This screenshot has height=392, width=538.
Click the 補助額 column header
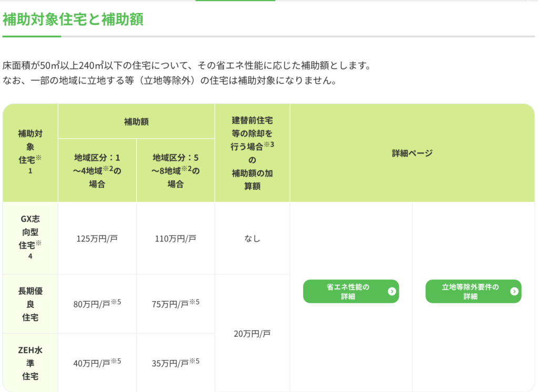click(137, 121)
